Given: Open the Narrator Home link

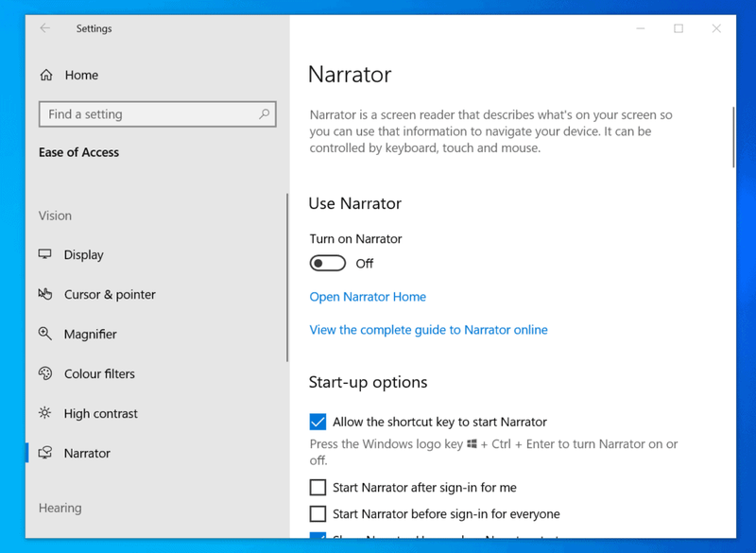Looking at the screenshot, I should click(368, 297).
